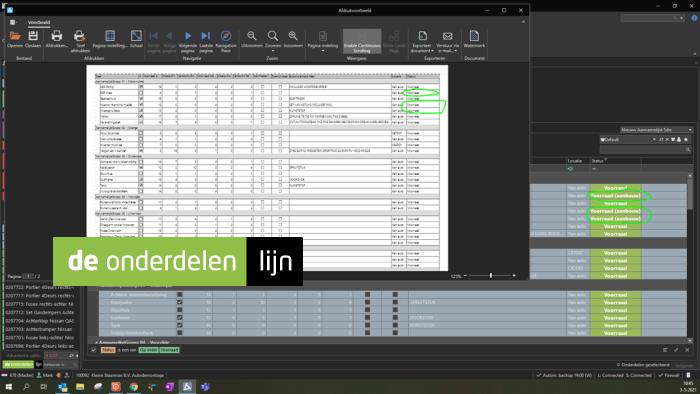Open the application menu button beside Voorbeeld

coord(13,22)
